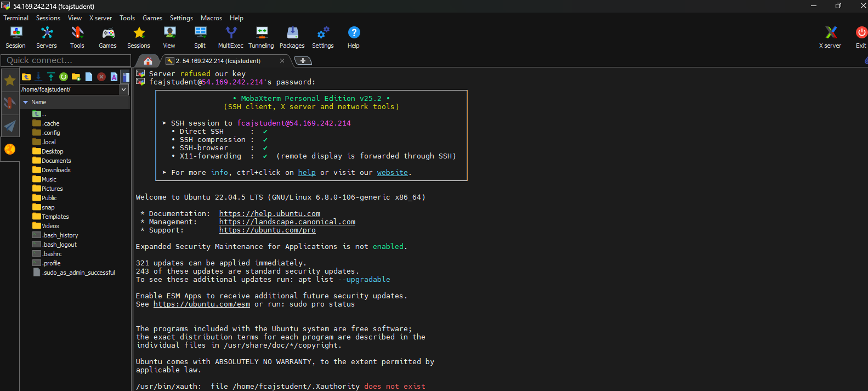This screenshot has height=391, width=868.
Task: Open the https://ubuntu.com/esm link
Action: pos(202,304)
